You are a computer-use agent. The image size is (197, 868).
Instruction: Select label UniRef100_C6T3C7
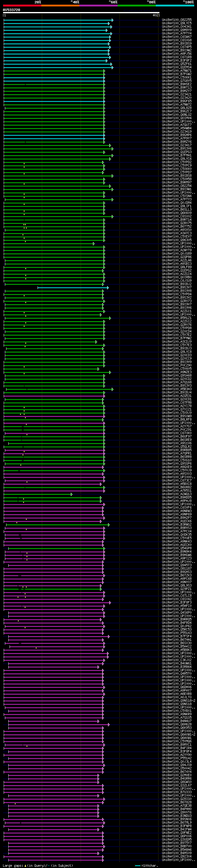click(x=177, y=481)
